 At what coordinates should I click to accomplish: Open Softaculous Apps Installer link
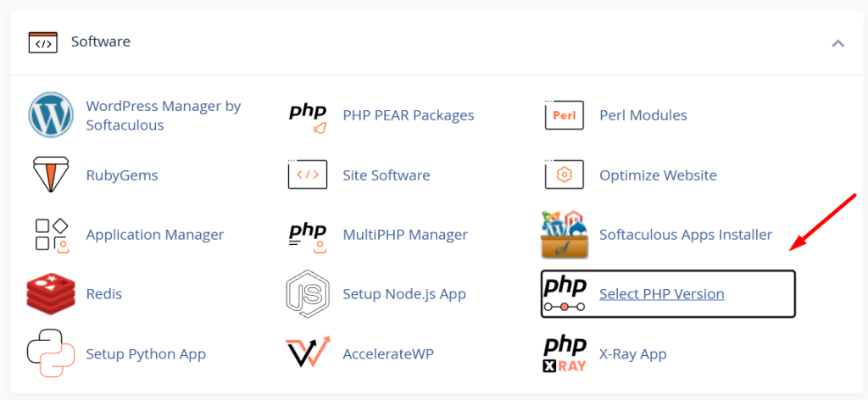(x=686, y=235)
